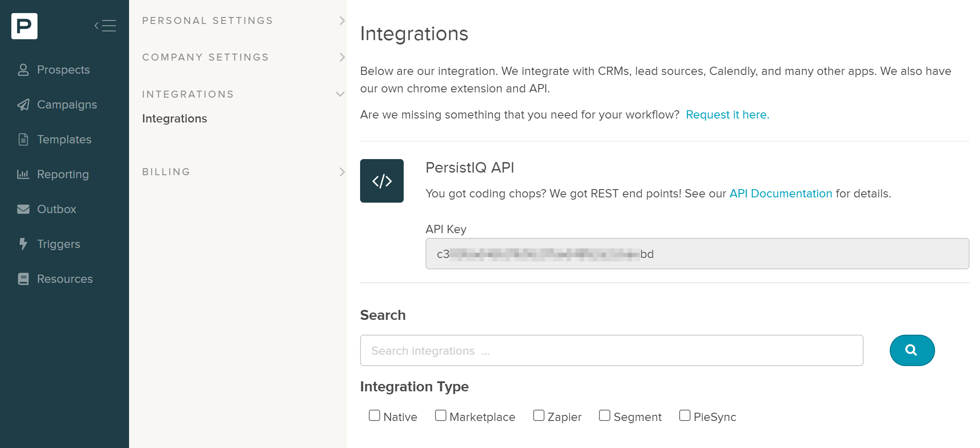Click the 'API Key' label
This screenshot has width=980, height=448.
tap(446, 229)
